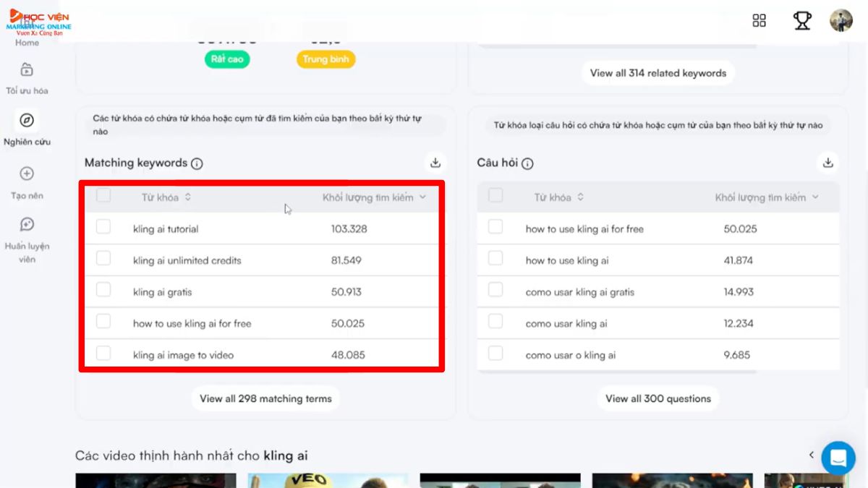The image size is (868, 488).
Task: Sort Câu hỏi table by Từ khóa
Action: tap(558, 197)
